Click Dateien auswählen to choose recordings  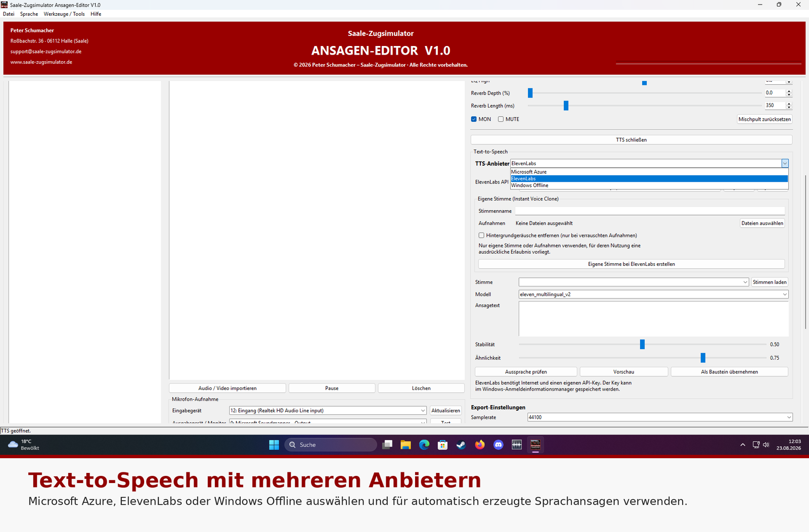tap(762, 223)
